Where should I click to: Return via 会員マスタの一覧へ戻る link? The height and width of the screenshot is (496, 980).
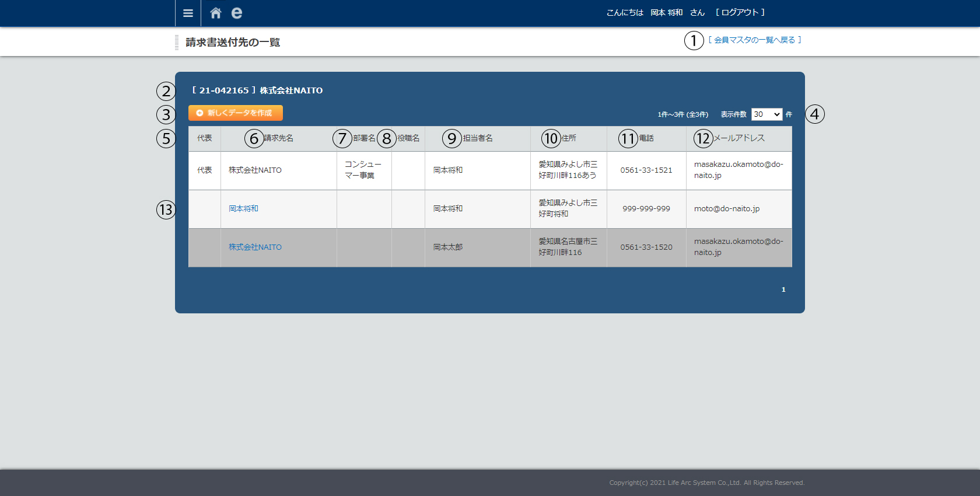click(x=754, y=40)
